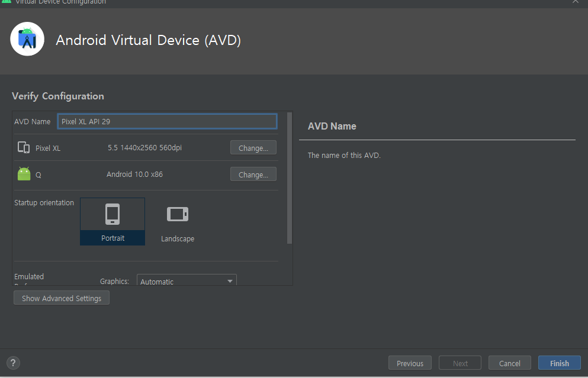
Task: Click the Startup orientation label
Action: click(44, 203)
